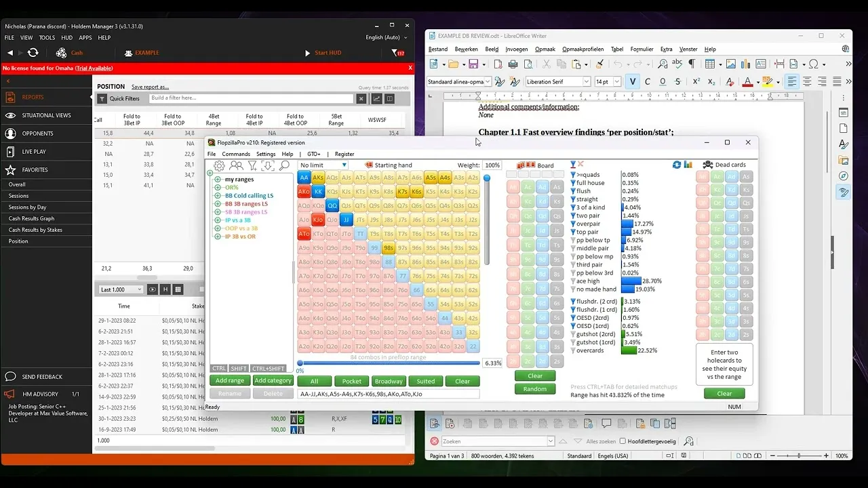Toggle the eye icon next to Last 1.000
The height and width of the screenshot is (488, 868).
153,289
